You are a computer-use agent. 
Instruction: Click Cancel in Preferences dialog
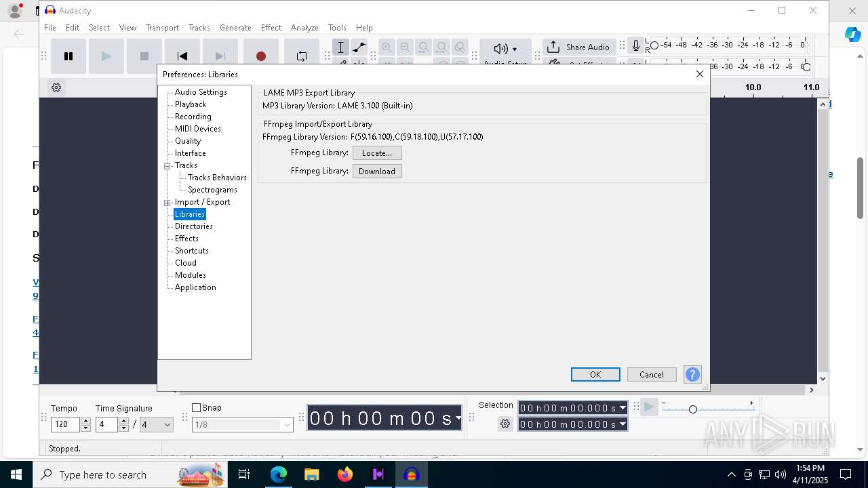pos(652,375)
